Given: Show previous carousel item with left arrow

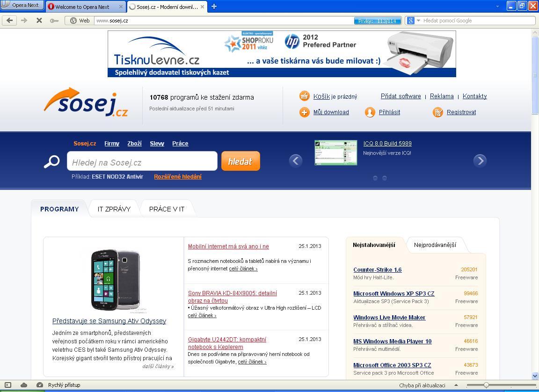Looking at the screenshot, I should click(296, 160).
